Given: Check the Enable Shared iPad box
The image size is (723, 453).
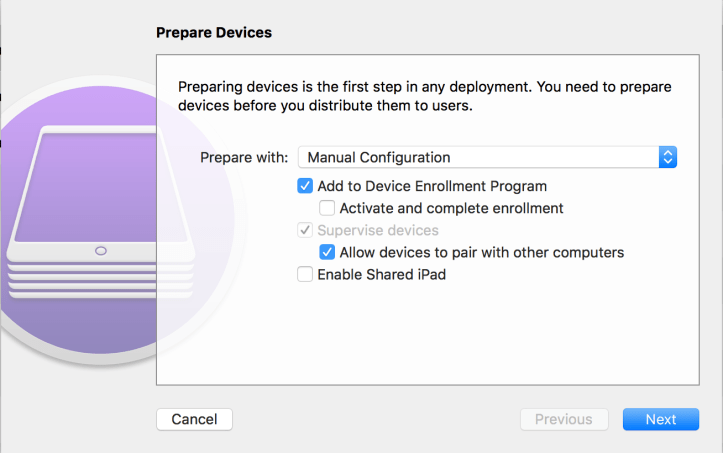Looking at the screenshot, I should 305,274.
